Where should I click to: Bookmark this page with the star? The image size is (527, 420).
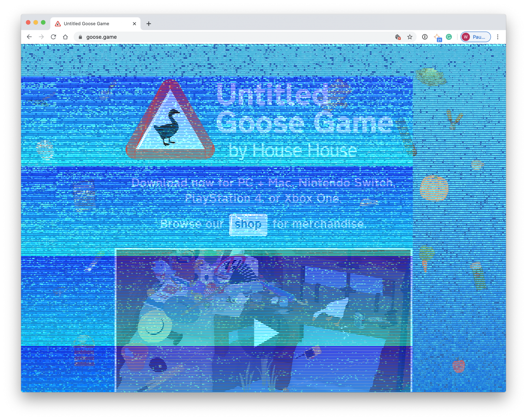coord(410,37)
